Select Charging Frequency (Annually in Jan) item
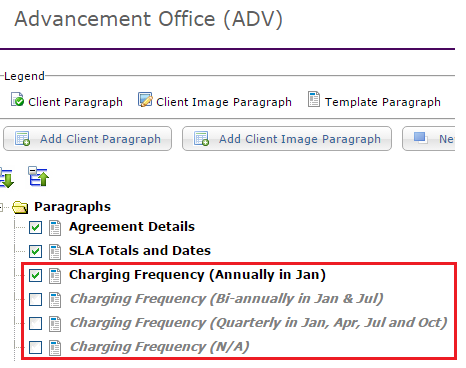Viewport: 466px width, 368px height. (197, 275)
